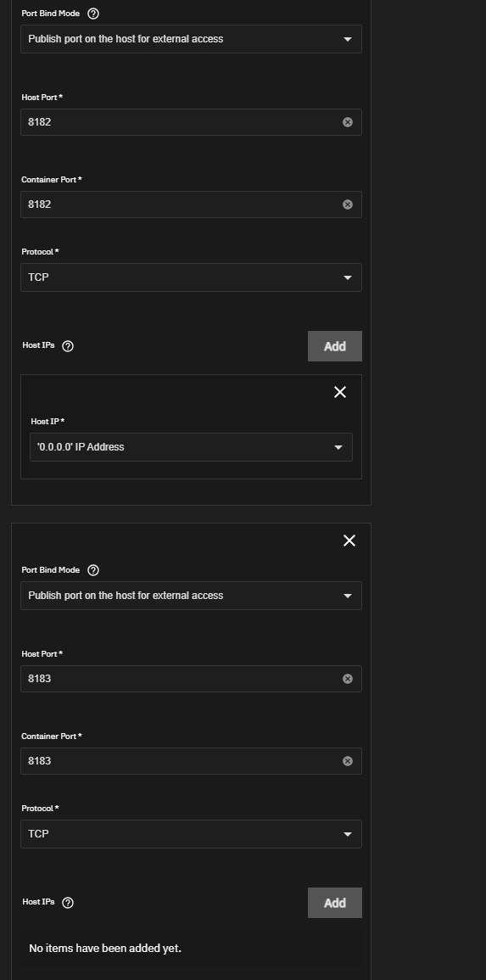Open Protocol dropdown for port 8182
The image size is (486, 980).
[x=191, y=277]
